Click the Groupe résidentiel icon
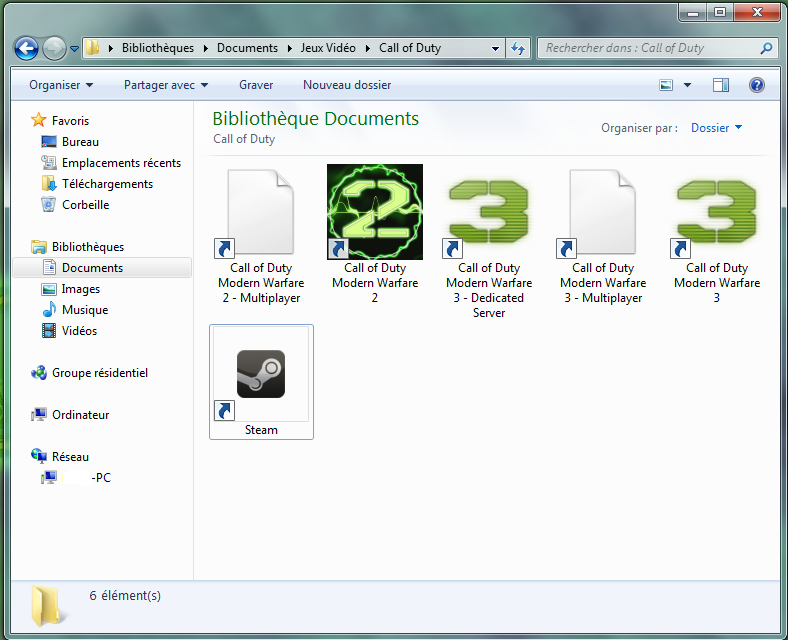 (39, 373)
